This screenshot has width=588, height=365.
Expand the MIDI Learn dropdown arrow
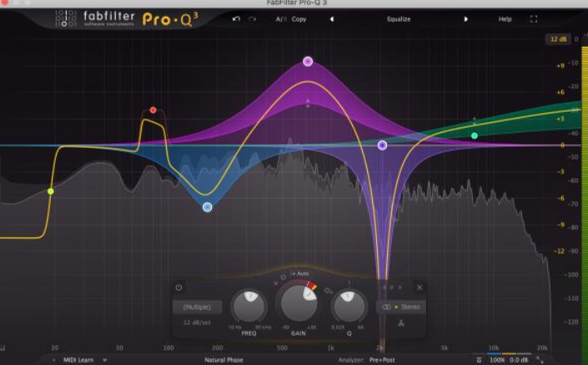(x=104, y=360)
